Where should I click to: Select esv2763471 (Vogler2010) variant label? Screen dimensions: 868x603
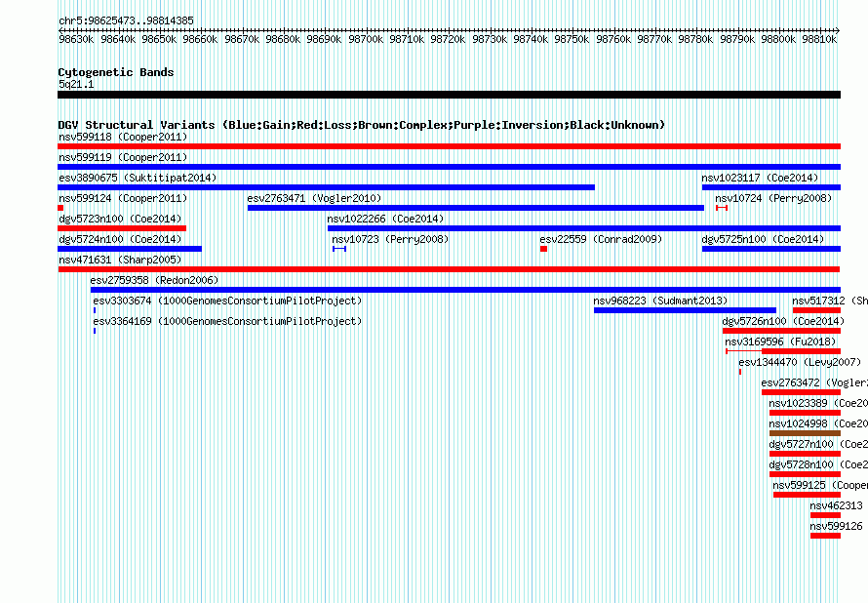314,198
